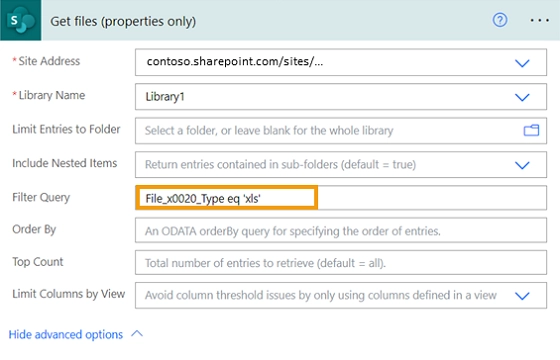This screenshot has height=360, width=560.
Task: Click the Limit Entries to Folder label
Action: click(66, 129)
